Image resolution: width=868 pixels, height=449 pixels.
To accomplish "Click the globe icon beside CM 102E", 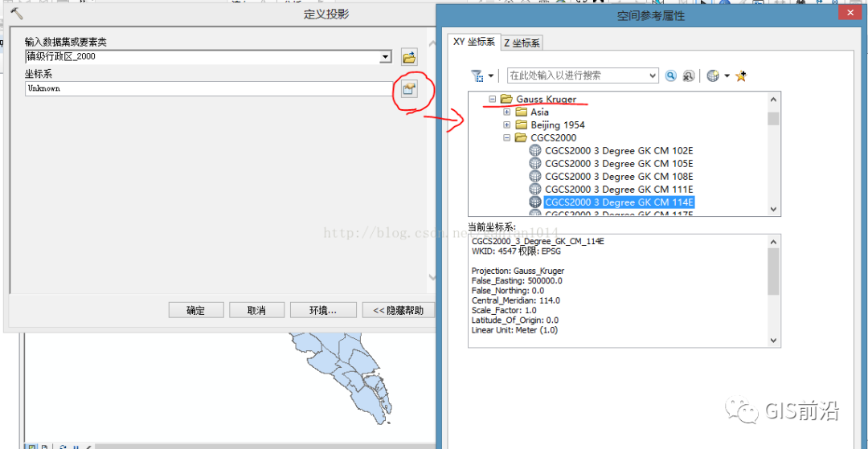I will (534, 150).
